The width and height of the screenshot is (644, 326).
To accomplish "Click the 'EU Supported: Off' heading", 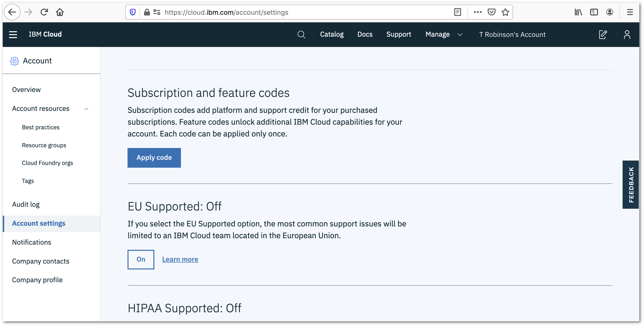I will (x=175, y=207).
